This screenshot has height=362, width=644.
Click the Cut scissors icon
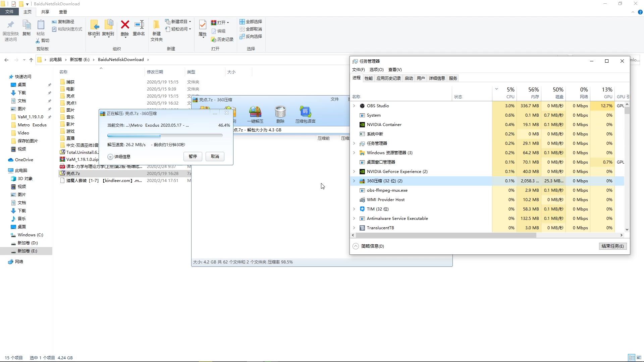pyautogui.click(x=38, y=41)
